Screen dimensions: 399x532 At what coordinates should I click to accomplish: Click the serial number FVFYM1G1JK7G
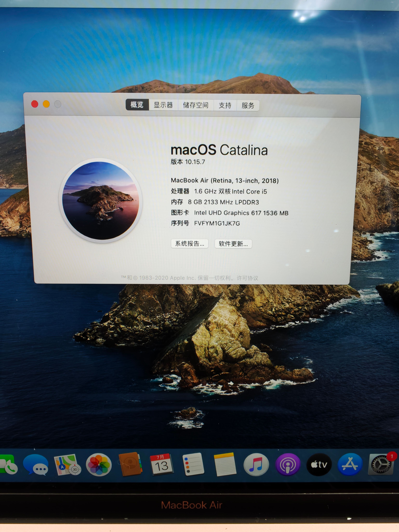(x=217, y=223)
